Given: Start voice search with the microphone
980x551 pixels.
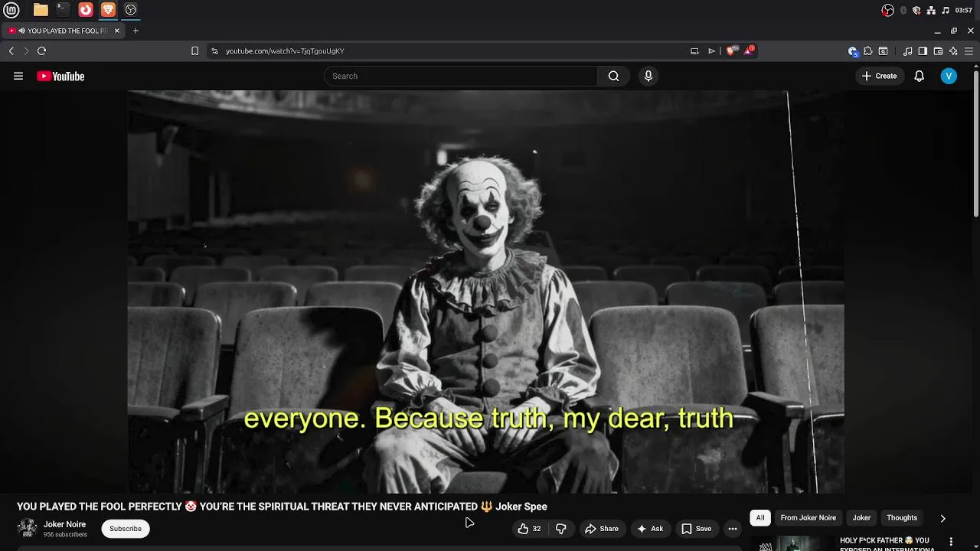Looking at the screenshot, I should (x=648, y=76).
